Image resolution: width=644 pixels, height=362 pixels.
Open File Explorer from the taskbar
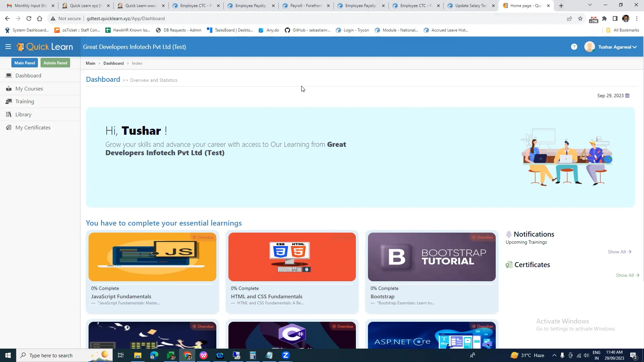tap(138, 355)
